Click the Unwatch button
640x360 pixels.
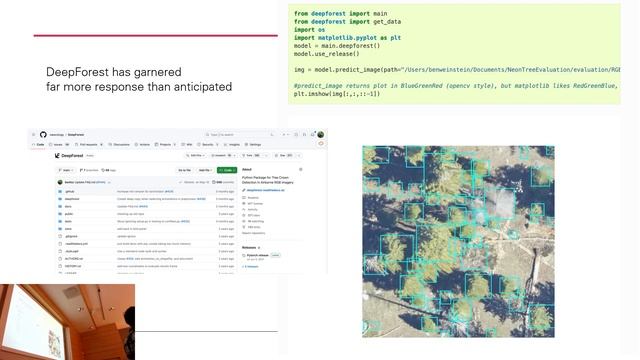point(223,156)
